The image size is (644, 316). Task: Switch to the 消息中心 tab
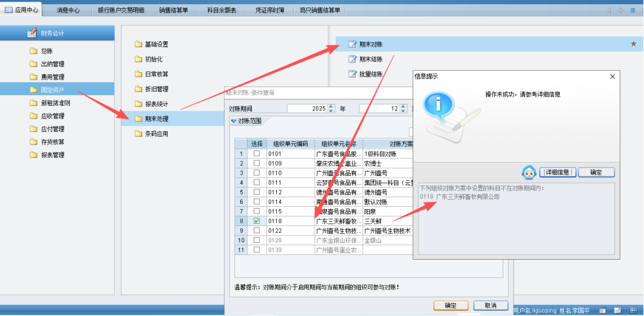pos(68,10)
